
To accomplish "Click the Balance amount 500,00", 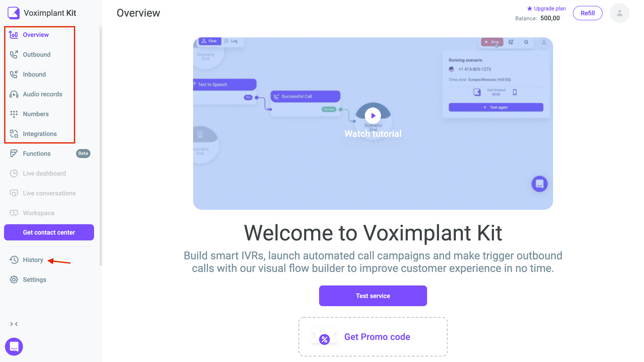I will (x=550, y=18).
